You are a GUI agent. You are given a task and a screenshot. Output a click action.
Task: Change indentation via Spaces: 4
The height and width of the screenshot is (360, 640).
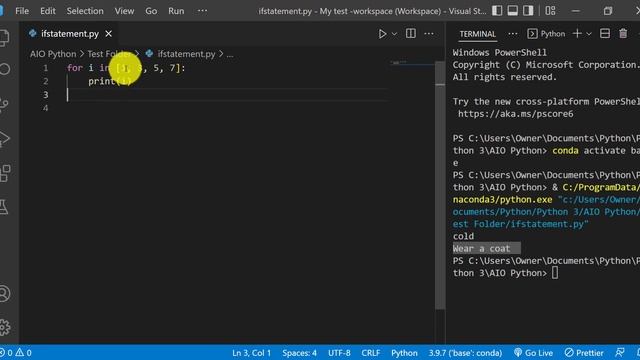[299, 353]
